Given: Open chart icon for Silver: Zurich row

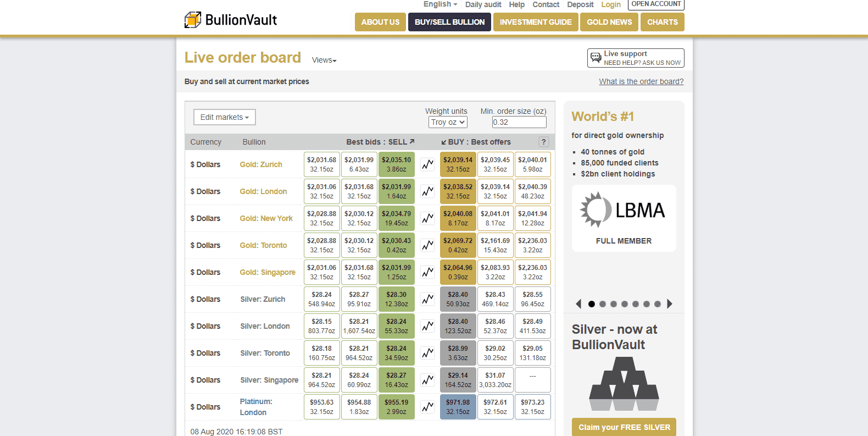Looking at the screenshot, I should (427, 299).
